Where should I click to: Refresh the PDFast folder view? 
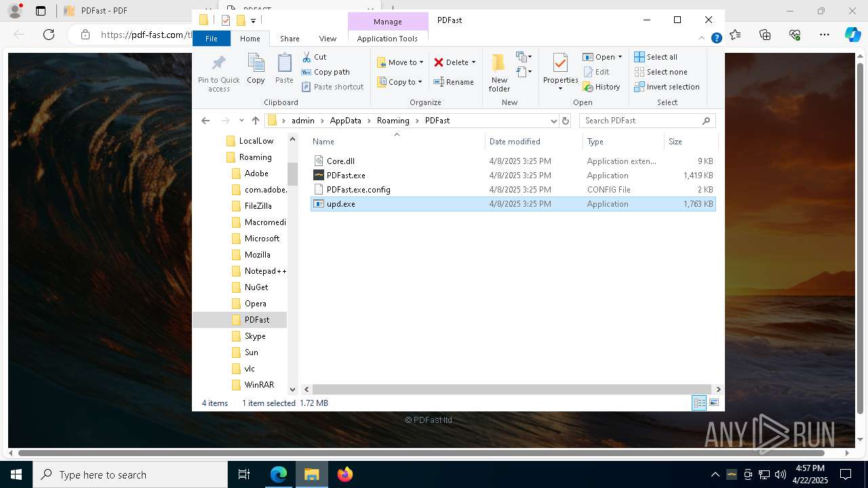[566, 121]
